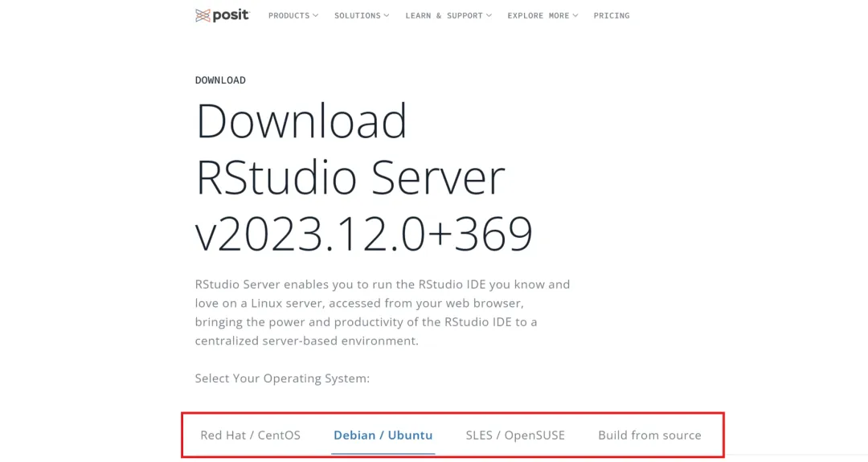Click the Select Your Operating System label
This screenshot has height=462, width=868.
click(282, 378)
